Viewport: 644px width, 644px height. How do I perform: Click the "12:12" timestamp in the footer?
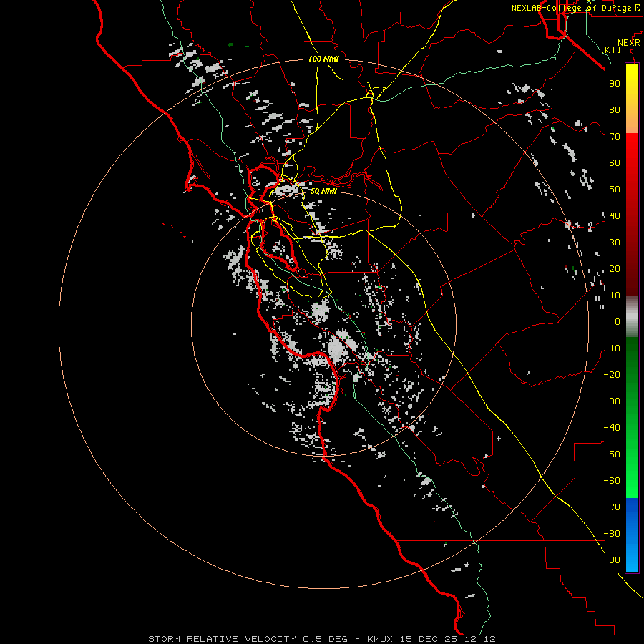click(479, 639)
